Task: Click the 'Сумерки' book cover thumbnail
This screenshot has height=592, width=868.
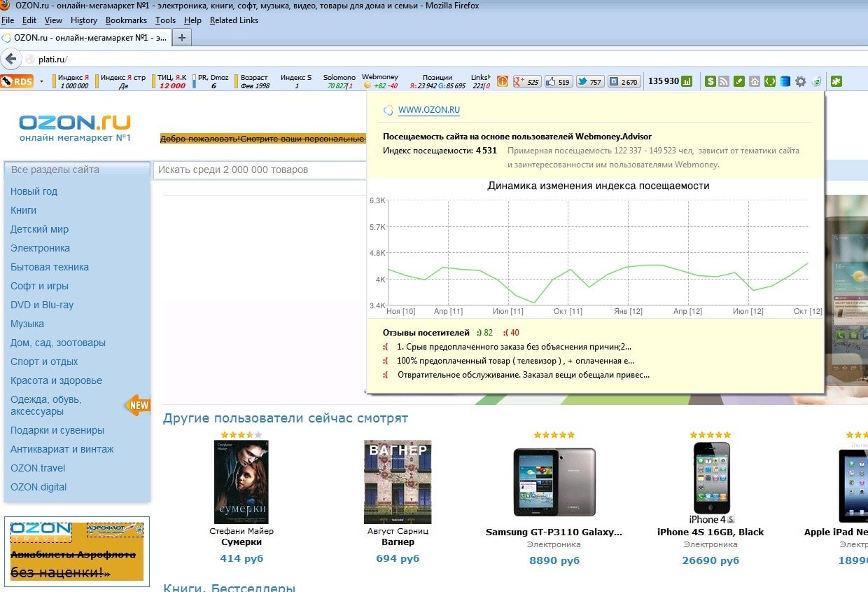Action: [x=241, y=482]
